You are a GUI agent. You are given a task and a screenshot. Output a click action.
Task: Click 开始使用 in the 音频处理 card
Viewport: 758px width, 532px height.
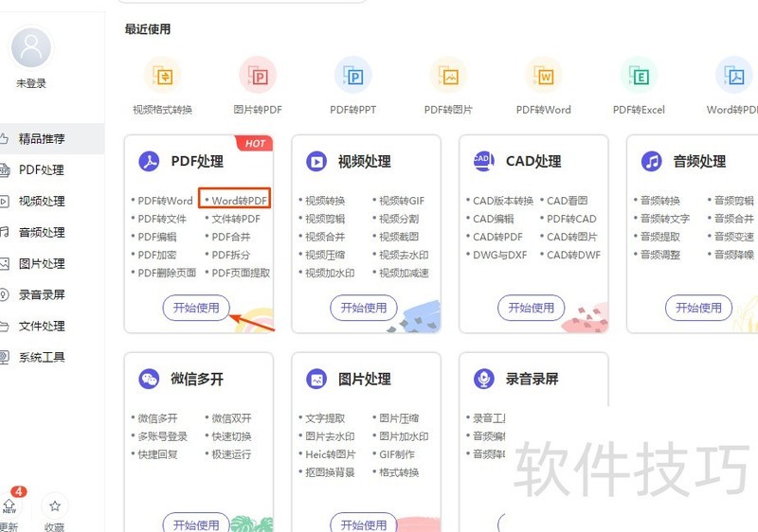698,308
